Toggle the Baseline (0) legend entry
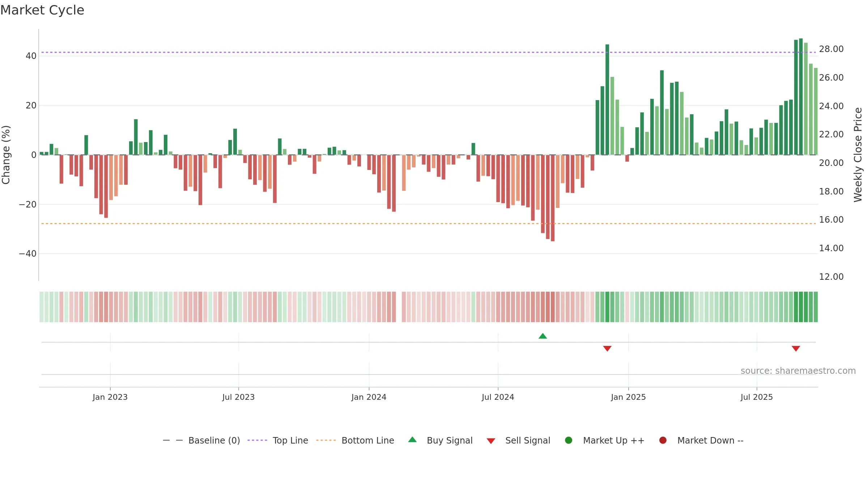This screenshot has height=488, width=868. 214,440
